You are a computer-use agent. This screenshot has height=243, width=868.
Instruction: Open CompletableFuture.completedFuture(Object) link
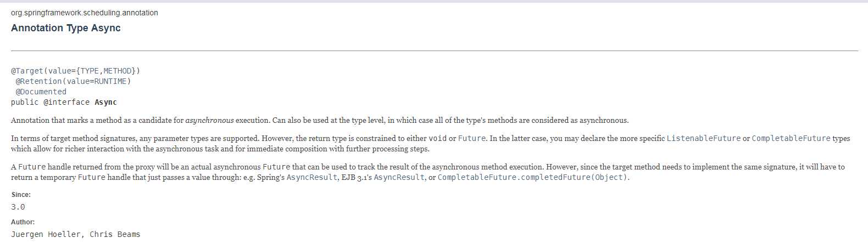tap(532, 177)
